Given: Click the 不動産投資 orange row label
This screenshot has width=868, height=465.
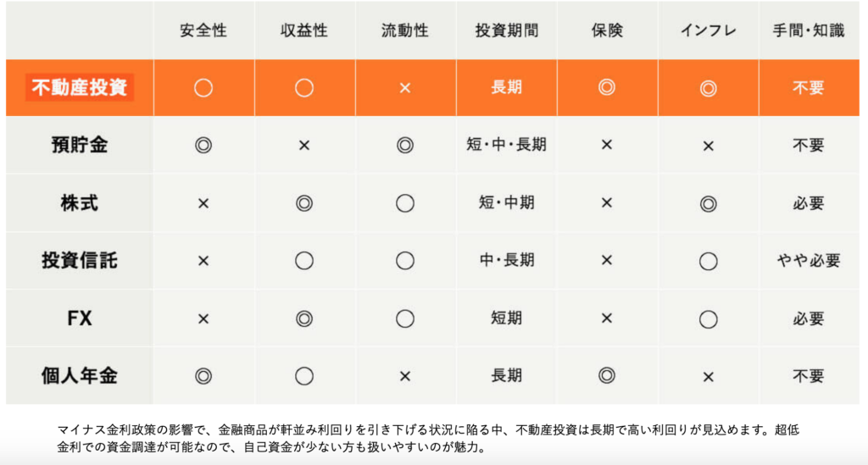Looking at the screenshot, I should point(80,87).
